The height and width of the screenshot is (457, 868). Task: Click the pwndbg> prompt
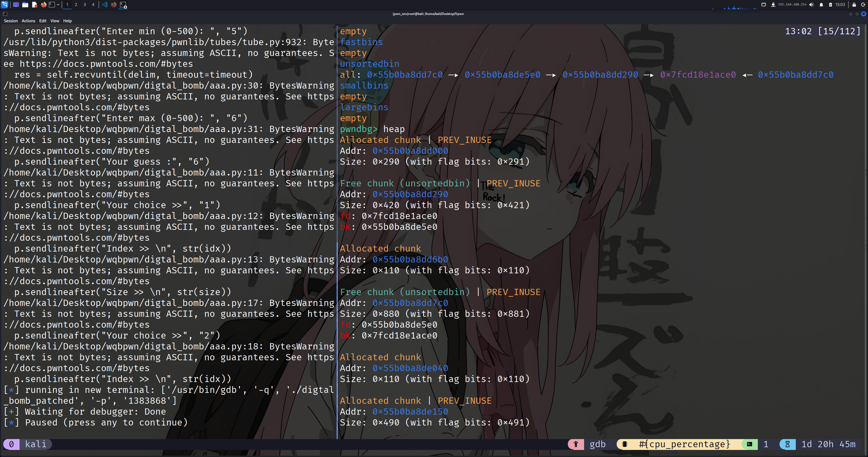(x=359, y=129)
